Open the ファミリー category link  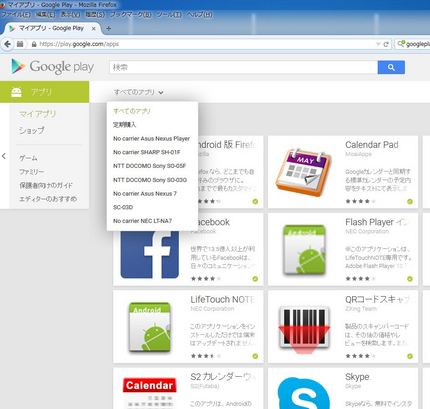click(x=32, y=172)
